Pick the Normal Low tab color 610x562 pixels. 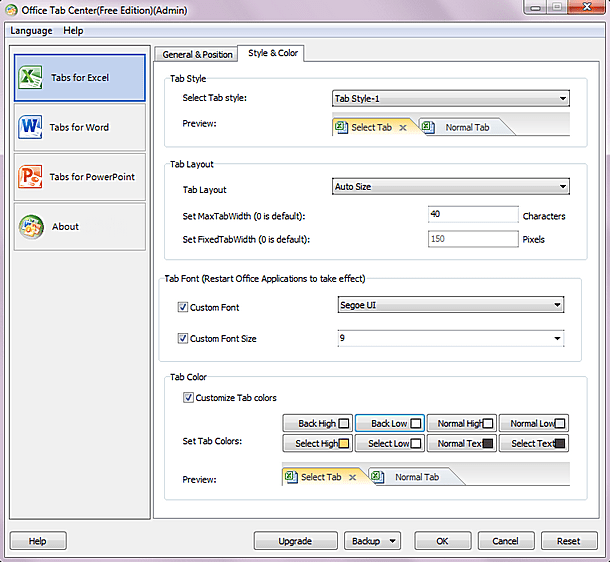point(534,423)
